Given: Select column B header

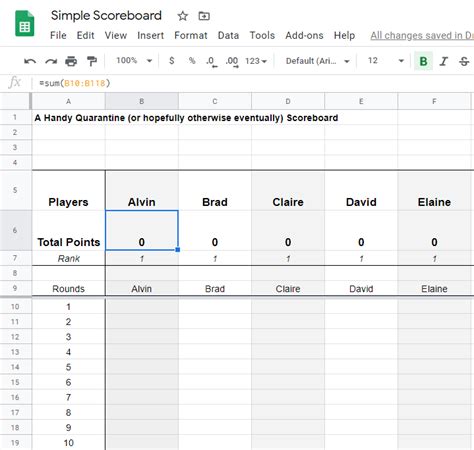Looking at the screenshot, I should 142,101.
